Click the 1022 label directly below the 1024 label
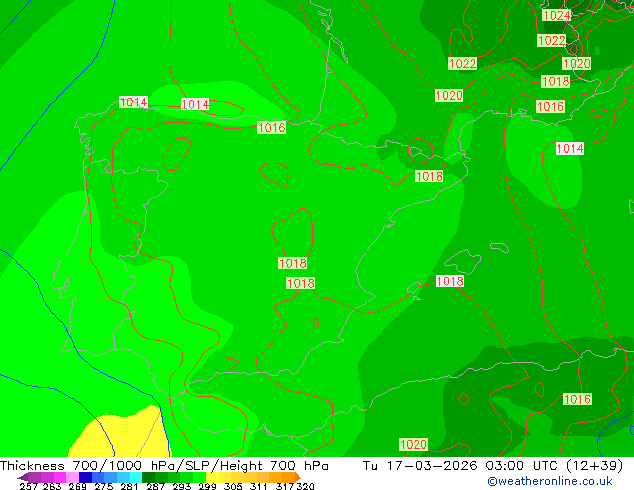This screenshot has height=490, width=634. click(x=552, y=40)
